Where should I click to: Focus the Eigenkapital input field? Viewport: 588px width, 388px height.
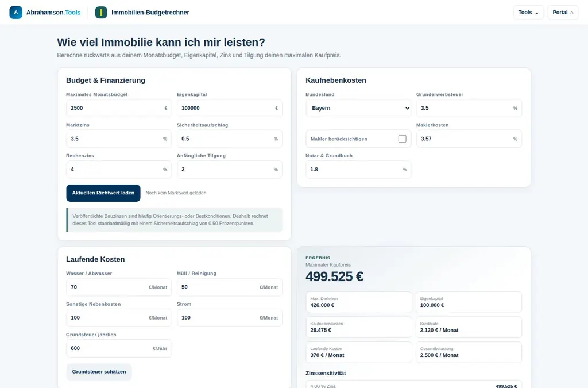pyautogui.click(x=230, y=108)
